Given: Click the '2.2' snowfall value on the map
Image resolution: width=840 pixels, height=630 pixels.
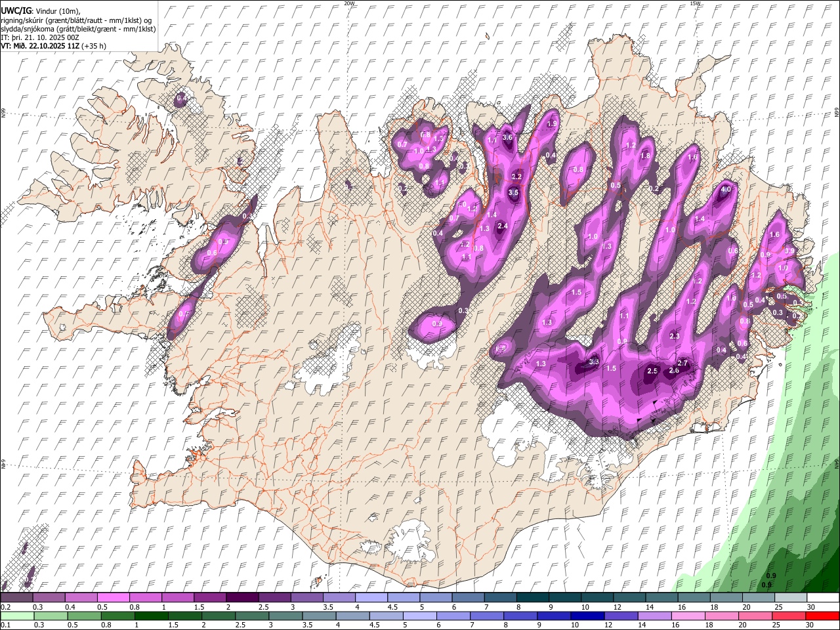Looking at the screenshot, I should [x=516, y=176].
